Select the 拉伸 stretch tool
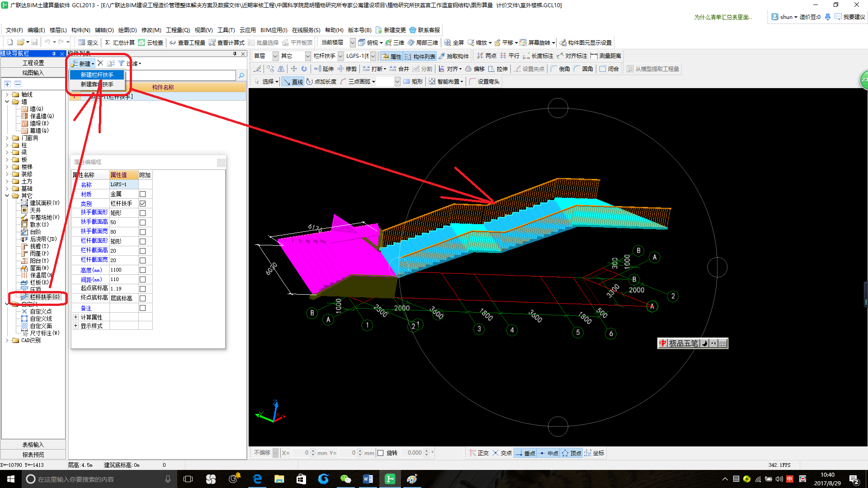This screenshot has height=488, width=868. (498, 69)
